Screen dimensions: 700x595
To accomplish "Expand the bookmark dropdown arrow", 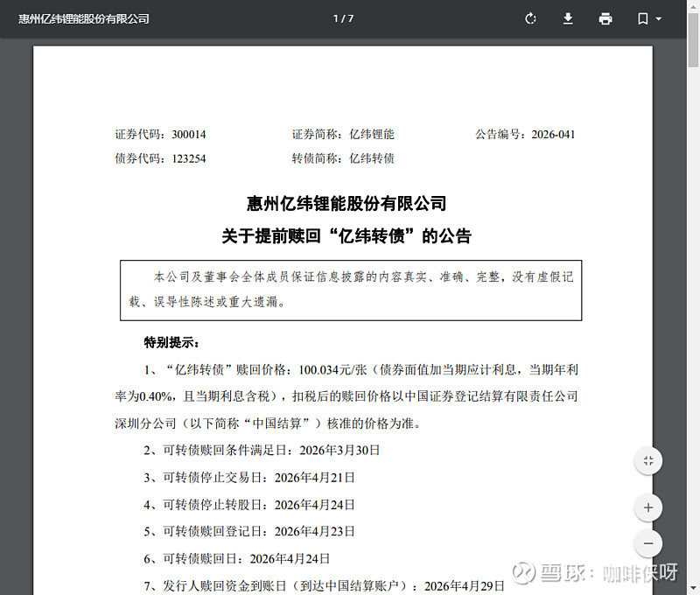I will pos(659,18).
